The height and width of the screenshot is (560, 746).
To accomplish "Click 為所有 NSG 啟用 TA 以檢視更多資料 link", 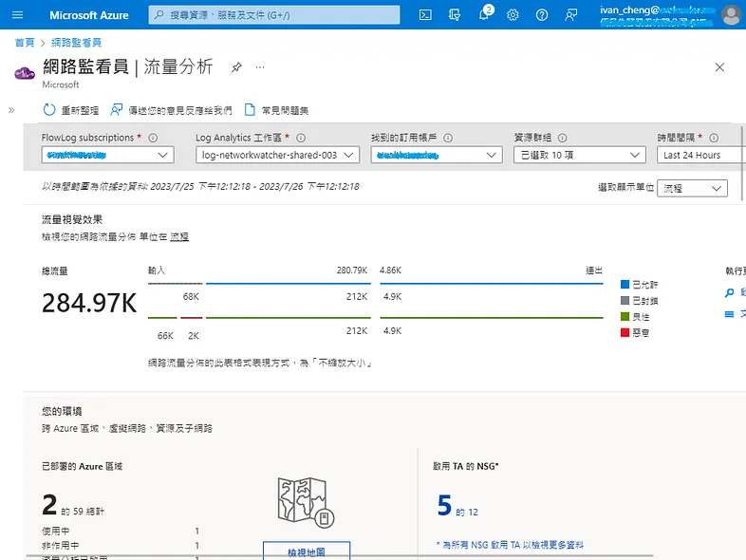I will pyautogui.click(x=510, y=545).
